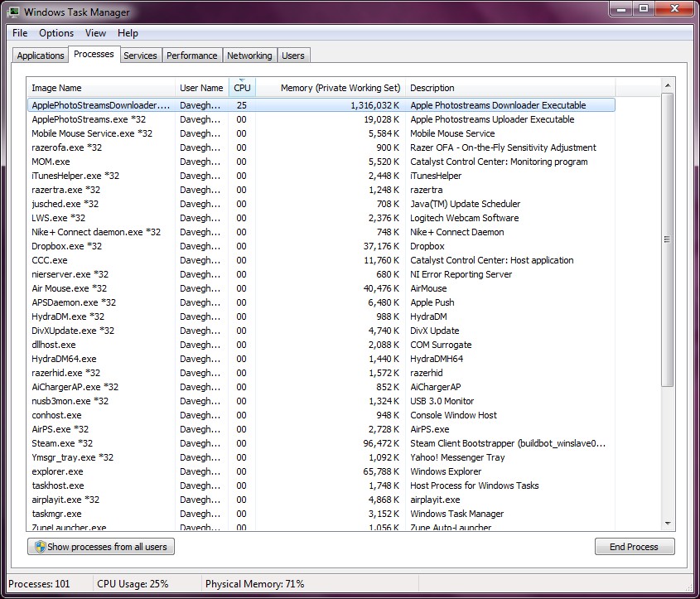Select ApplePhotoStreamsDownloader process row
The height and width of the screenshot is (599, 700).
click(x=321, y=105)
